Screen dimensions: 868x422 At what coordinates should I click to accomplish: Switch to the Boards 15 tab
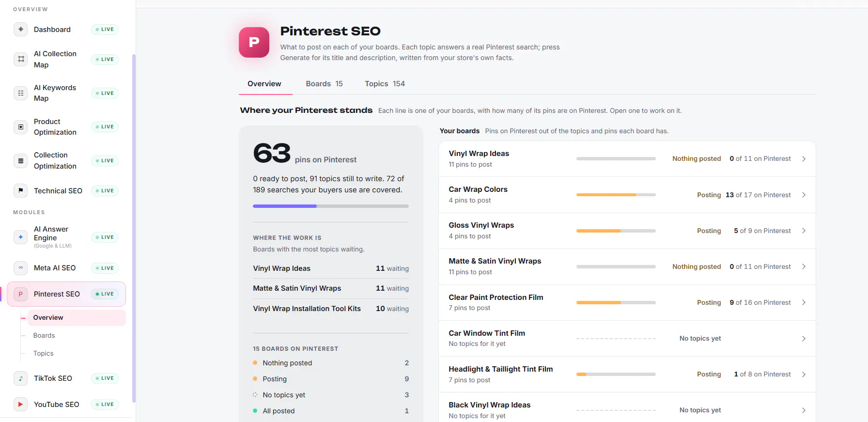click(324, 84)
